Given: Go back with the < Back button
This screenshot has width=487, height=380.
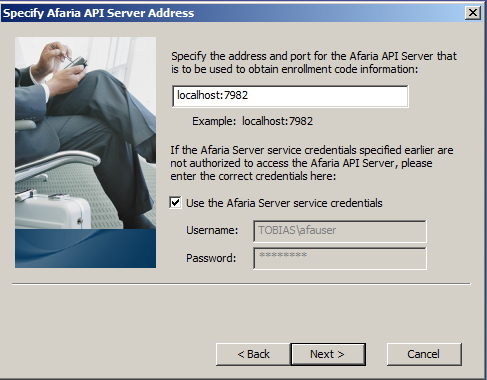Looking at the screenshot, I should pyautogui.click(x=253, y=354).
